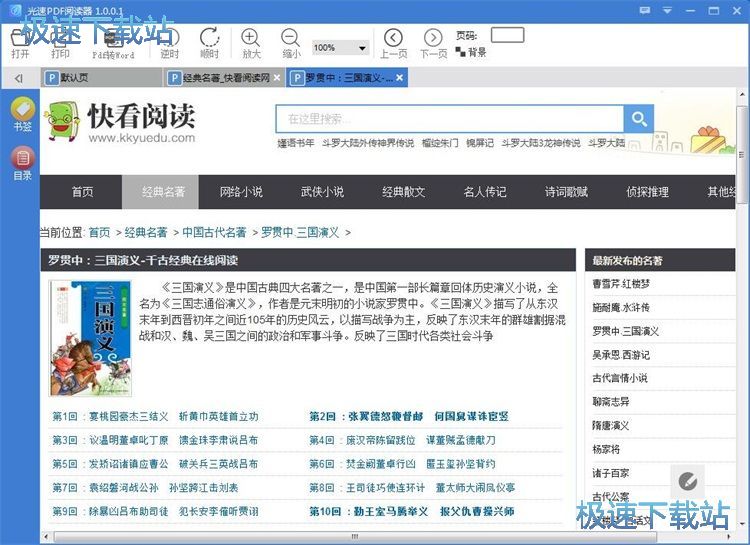Click the Pdf转Word convert tool
Screen dimensions: 750x545
[x=113, y=39]
